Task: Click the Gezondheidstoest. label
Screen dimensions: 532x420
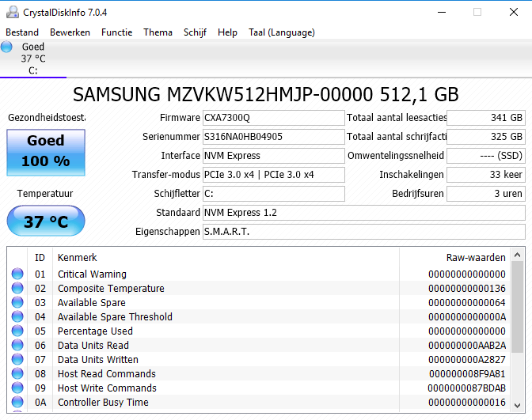Action: click(x=47, y=118)
